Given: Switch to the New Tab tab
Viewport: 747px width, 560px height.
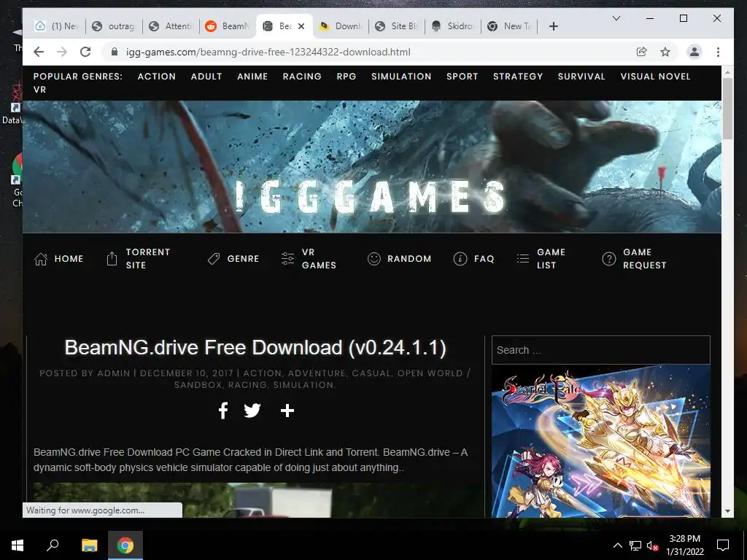Looking at the screenshot, I should [x=510, y=26].
